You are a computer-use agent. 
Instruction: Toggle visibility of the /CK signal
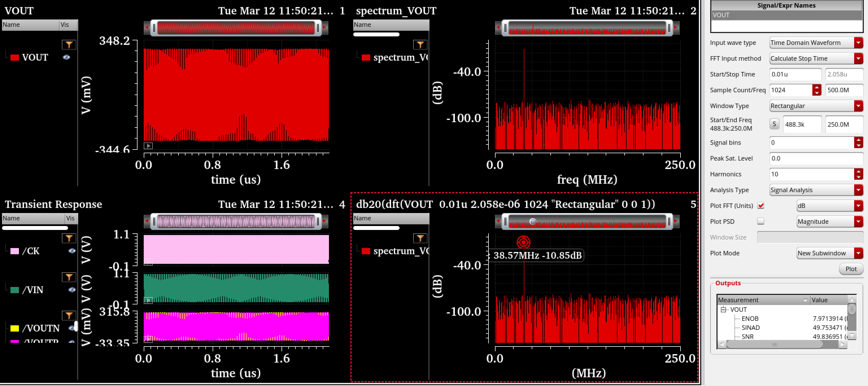pos(71,251)
